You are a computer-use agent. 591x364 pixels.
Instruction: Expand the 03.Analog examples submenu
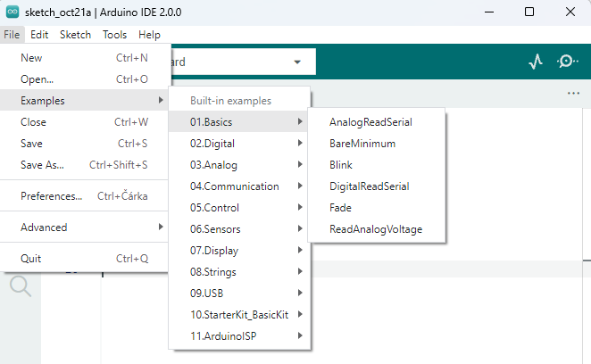point(239,165)
